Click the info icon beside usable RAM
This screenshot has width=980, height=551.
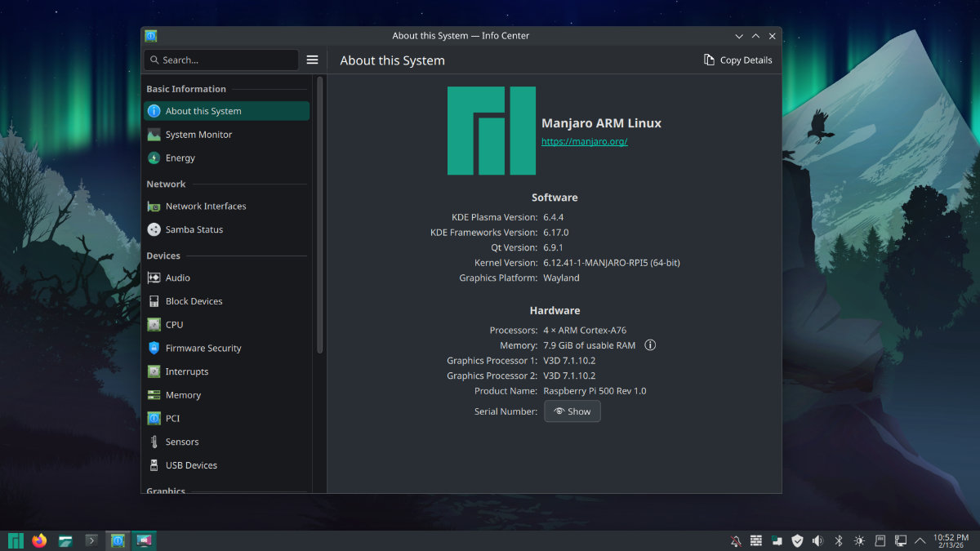[650, 345]
